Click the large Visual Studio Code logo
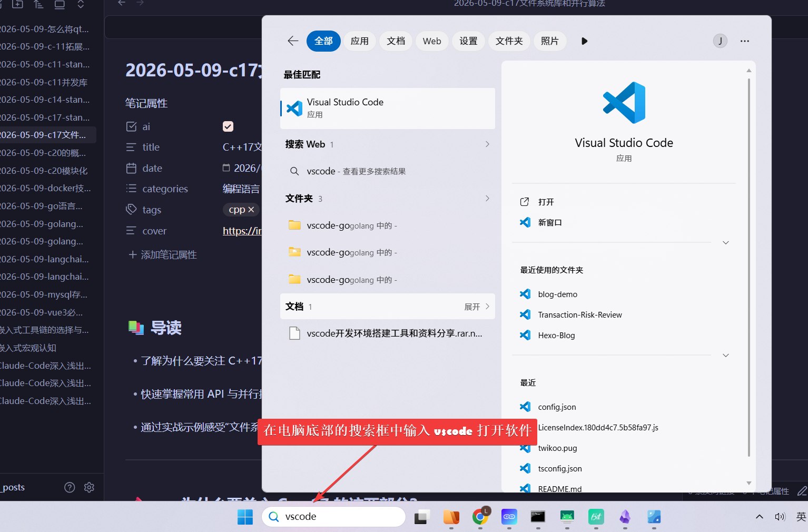 (x=624, y=103)
